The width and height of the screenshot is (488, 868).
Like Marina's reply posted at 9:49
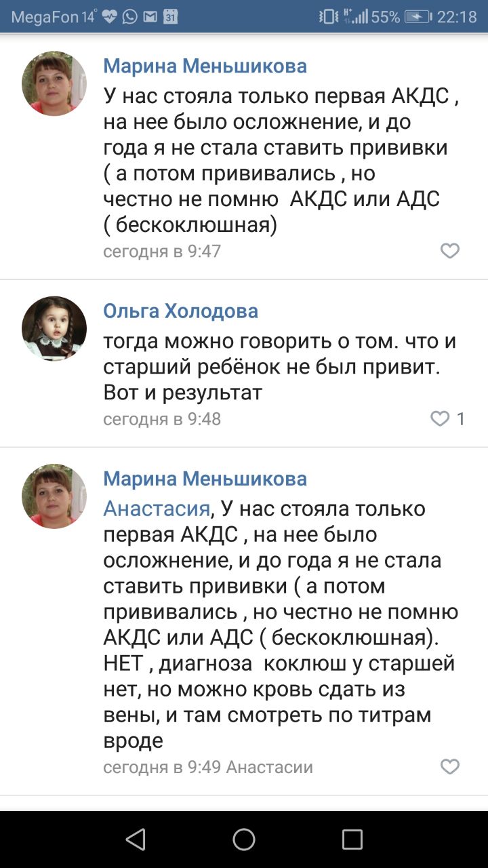tap(450, 767)
